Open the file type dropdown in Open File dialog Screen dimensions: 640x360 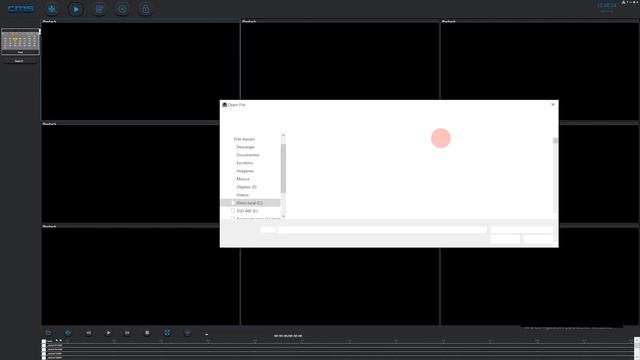point(522,230)
